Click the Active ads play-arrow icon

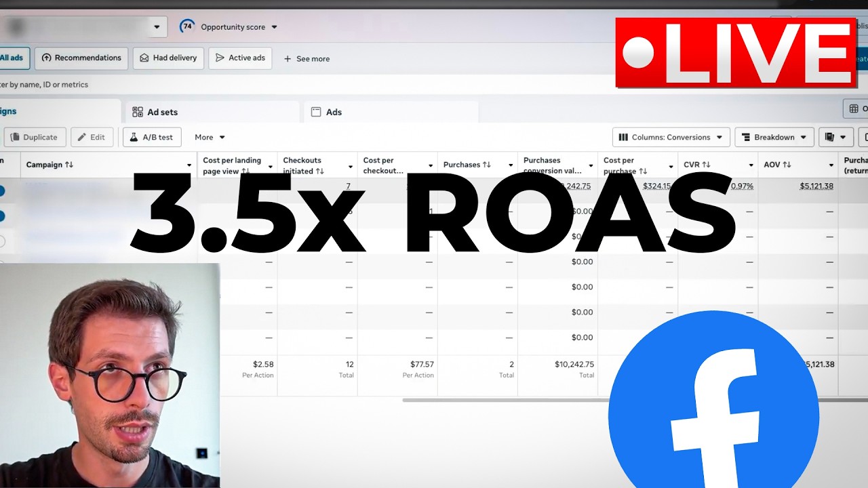click(220, 58)
